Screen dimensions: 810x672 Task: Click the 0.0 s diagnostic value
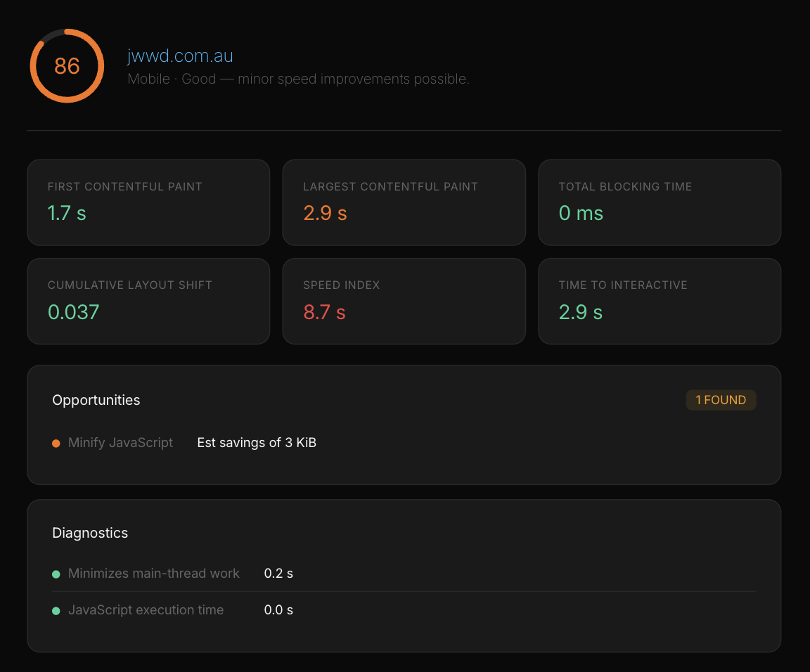(x=278, y=610)
